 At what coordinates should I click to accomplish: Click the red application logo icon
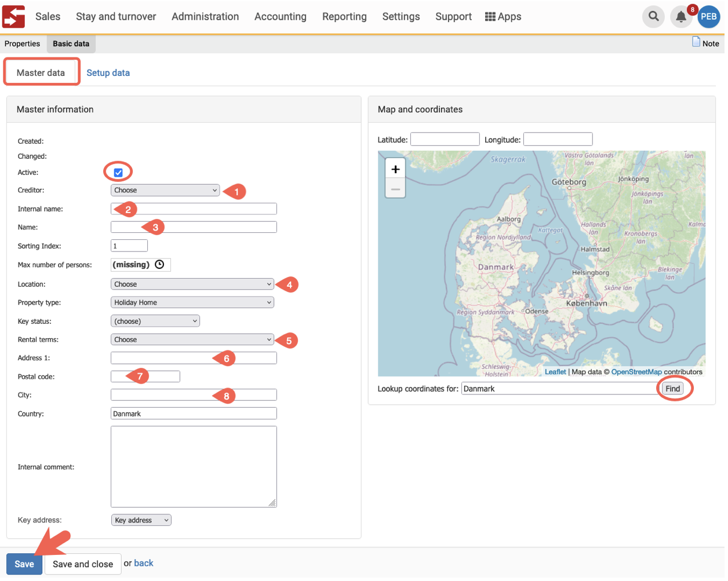(x=13, y=16)
